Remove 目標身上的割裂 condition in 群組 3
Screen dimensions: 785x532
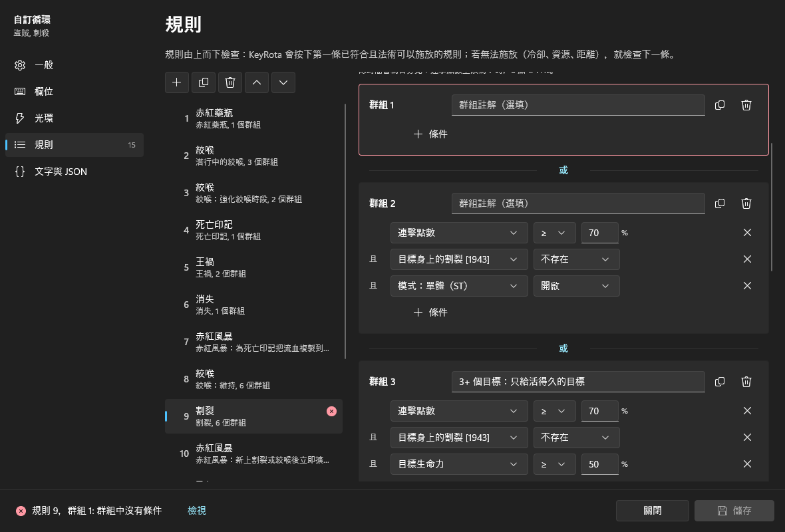[x=747, y=438]
